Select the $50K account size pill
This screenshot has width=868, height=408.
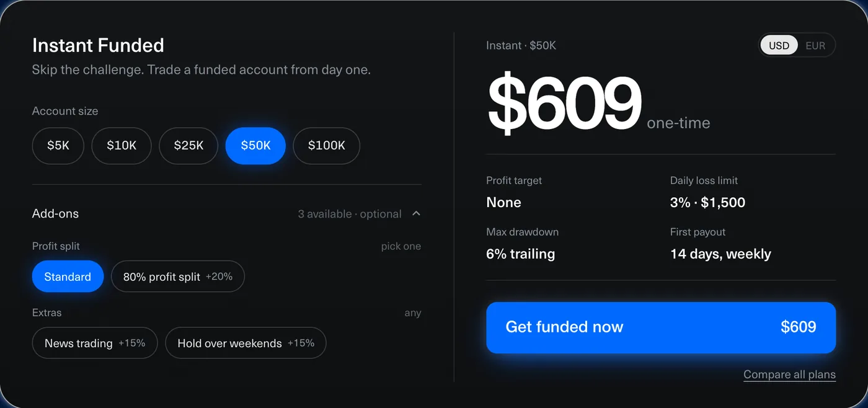(x=255, y=146)
